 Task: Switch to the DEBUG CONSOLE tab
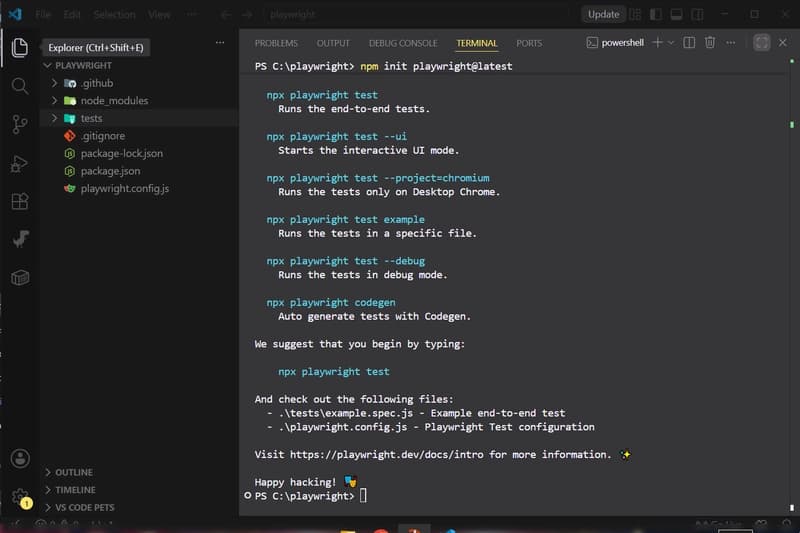pyautogui.click(x=403, y=43)
